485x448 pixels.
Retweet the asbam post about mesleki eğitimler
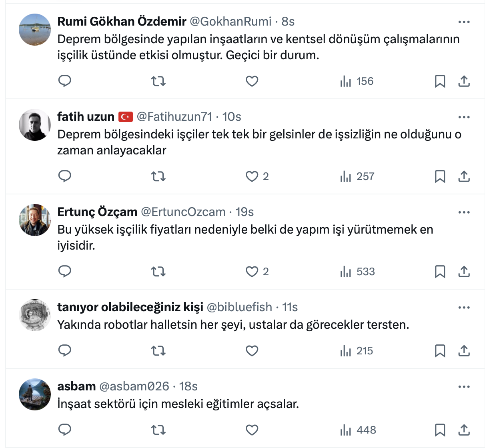click(158, 430)
